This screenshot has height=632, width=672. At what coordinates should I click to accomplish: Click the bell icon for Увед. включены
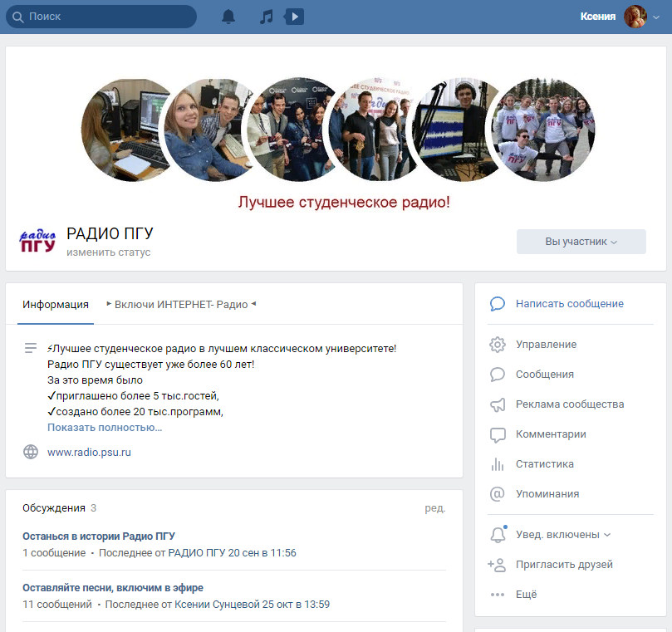(498, 534)
